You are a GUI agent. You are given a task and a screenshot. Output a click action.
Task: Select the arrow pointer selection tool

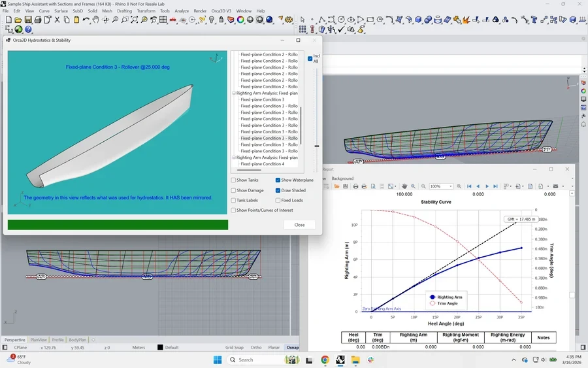(302, 20)
